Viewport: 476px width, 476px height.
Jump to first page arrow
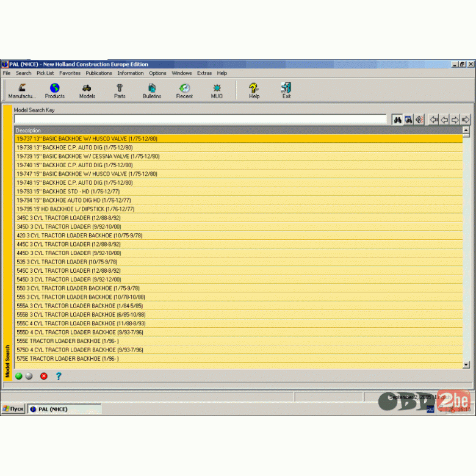[434, 120]
